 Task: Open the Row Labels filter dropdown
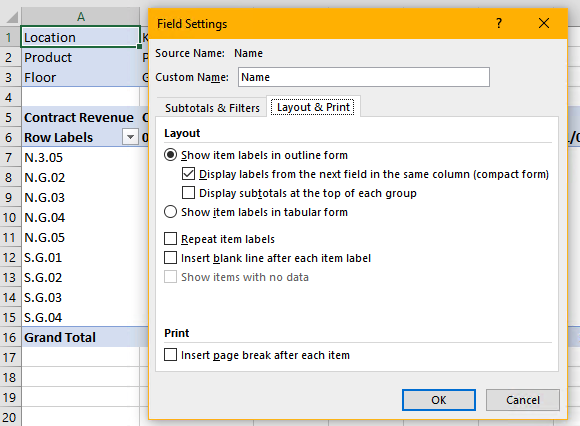130,137
